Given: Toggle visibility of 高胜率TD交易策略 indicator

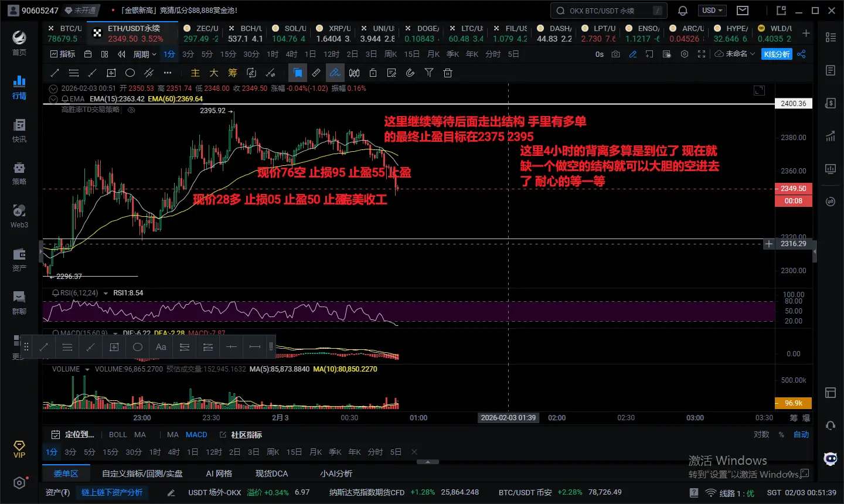Looking at the screenshot, I should point(131,110).
